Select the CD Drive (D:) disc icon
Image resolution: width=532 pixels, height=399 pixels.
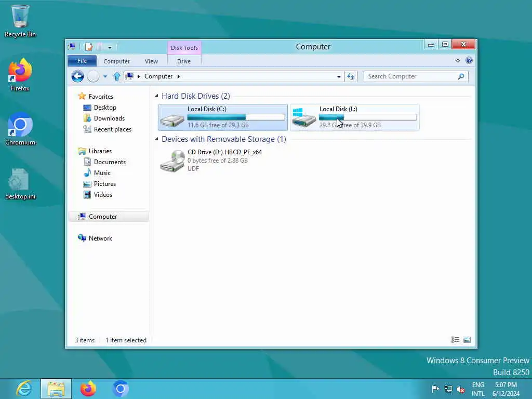pyautogui.click(x=172, y=161)
